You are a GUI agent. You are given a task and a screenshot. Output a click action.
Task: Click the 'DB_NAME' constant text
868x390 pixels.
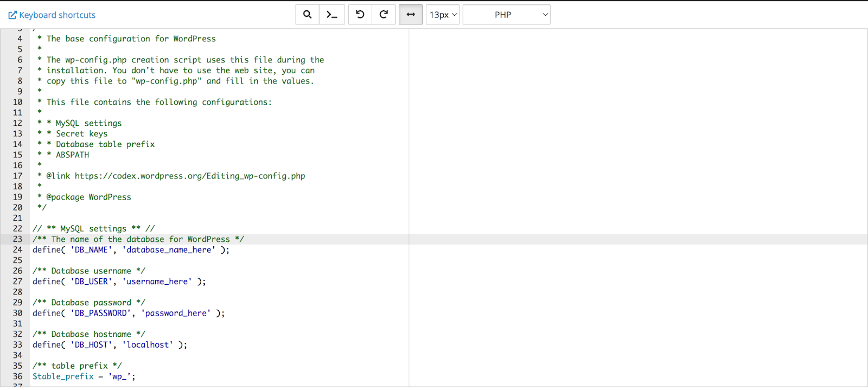(91, 250)
